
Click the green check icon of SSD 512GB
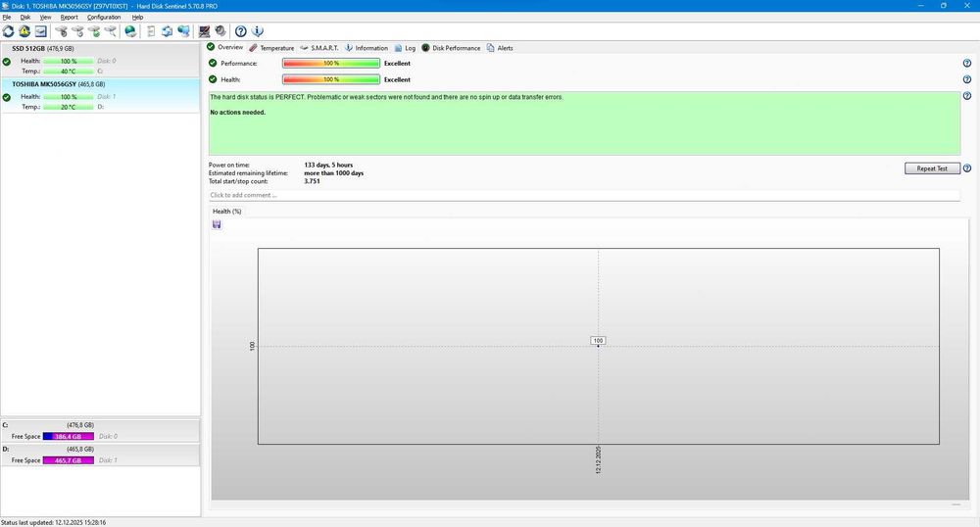6,62
